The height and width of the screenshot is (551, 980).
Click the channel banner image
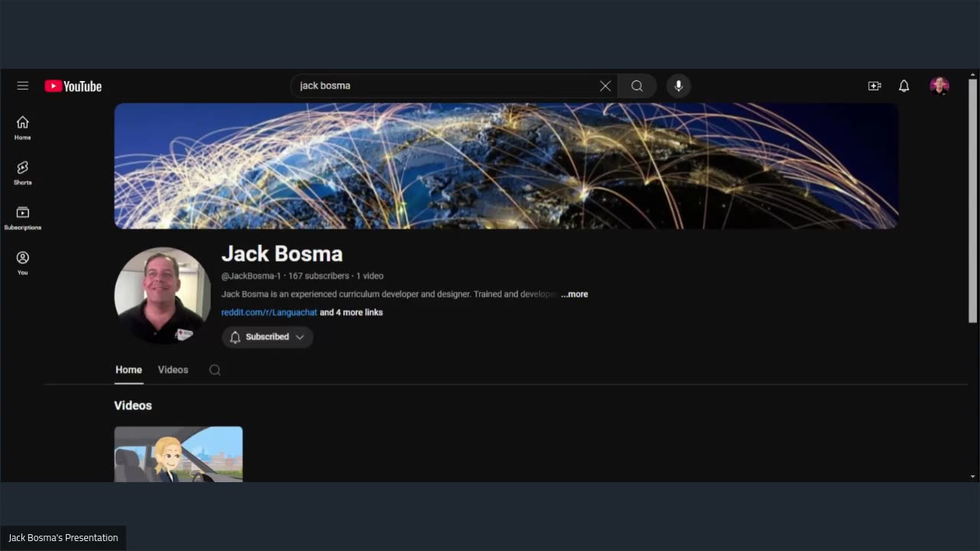(506, 166)
